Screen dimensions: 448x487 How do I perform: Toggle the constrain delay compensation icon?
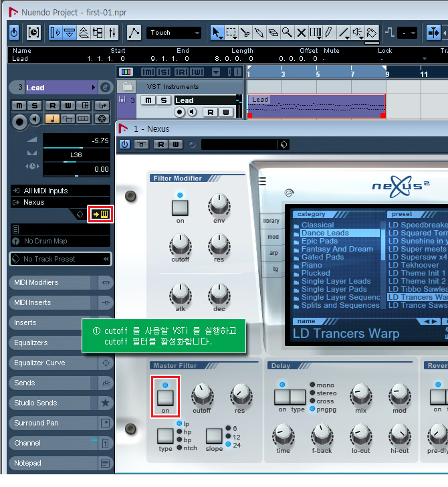click(x=33, y=32)
